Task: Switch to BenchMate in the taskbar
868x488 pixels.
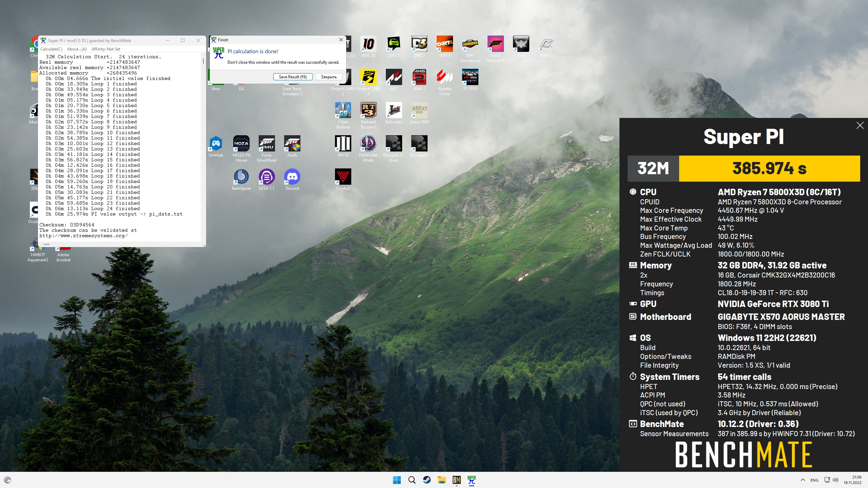Action: (x=456, y=480)
